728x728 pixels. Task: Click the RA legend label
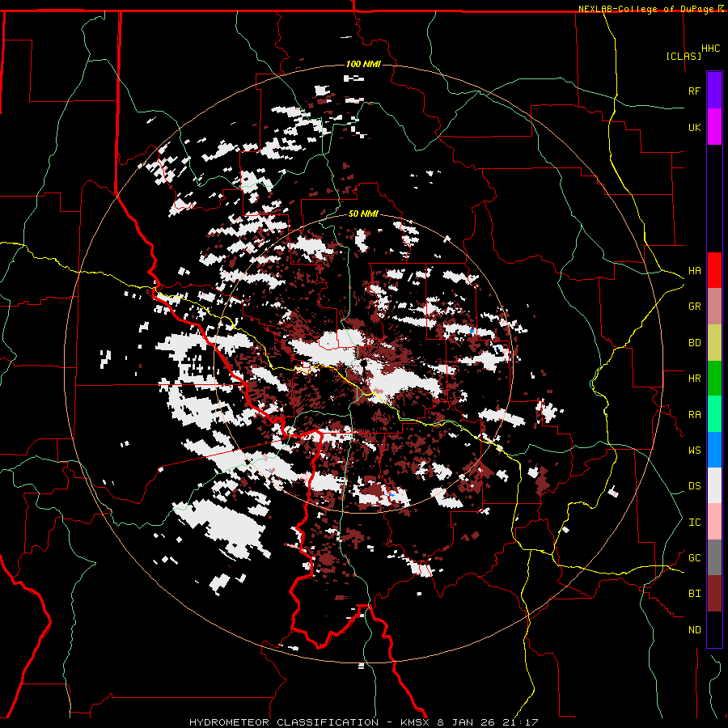click(694, 415)
